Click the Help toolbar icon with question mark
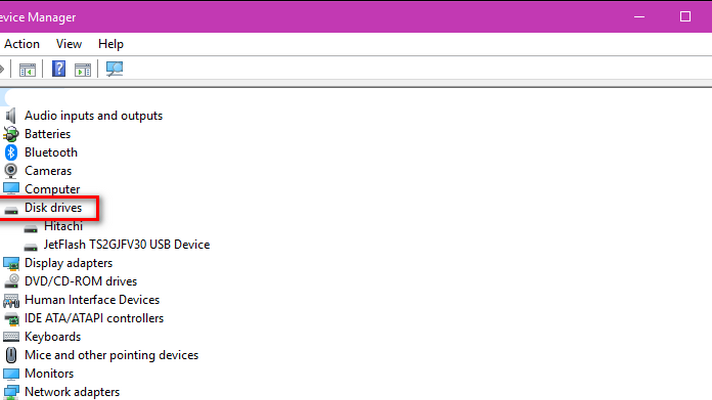This screenshot has height=400, width=712. point(59,69)
